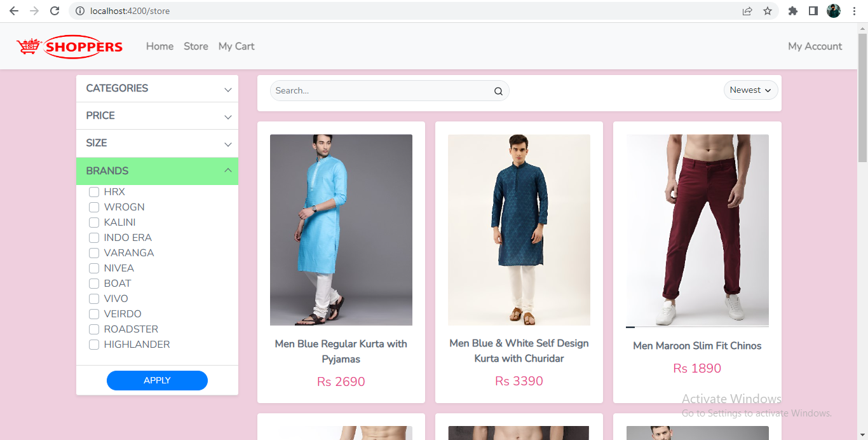868x440 pixels.
Task: Open the browser extensions icon
Action: click(792, 11)
